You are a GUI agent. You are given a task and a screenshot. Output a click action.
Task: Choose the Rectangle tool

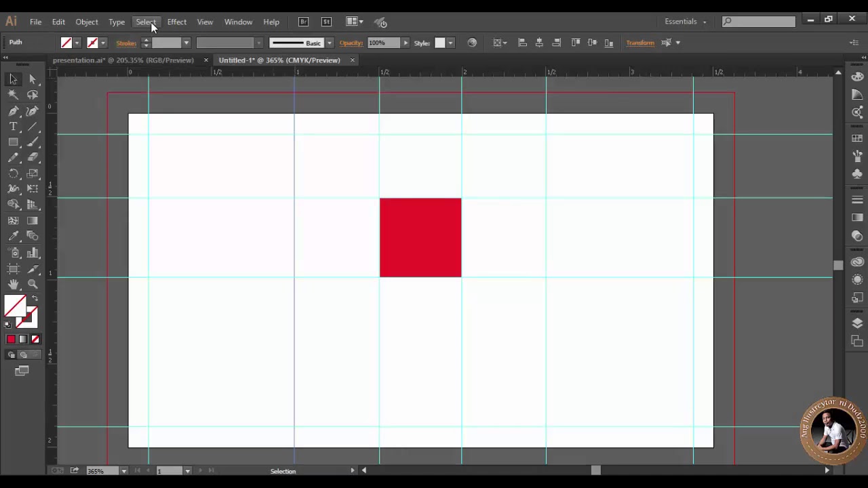13,142
